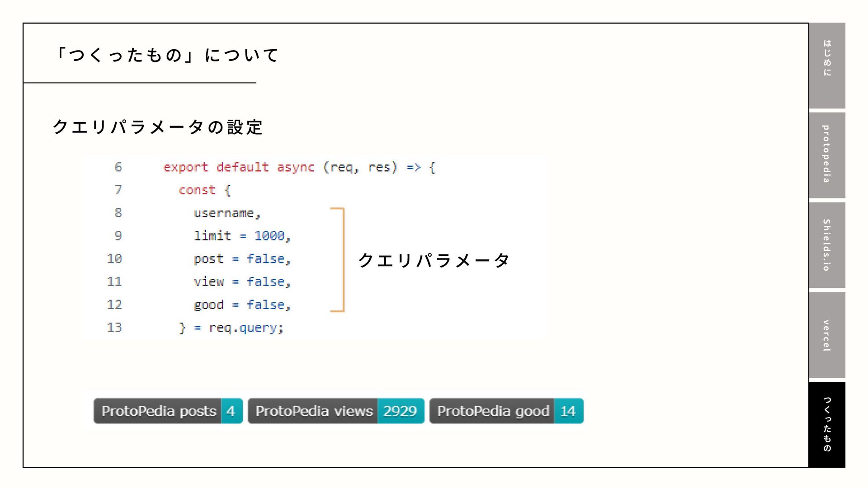This screenshot has height=488, width=868.
Task: Go to the vercel side tab
Action: (x=827, y=335)
